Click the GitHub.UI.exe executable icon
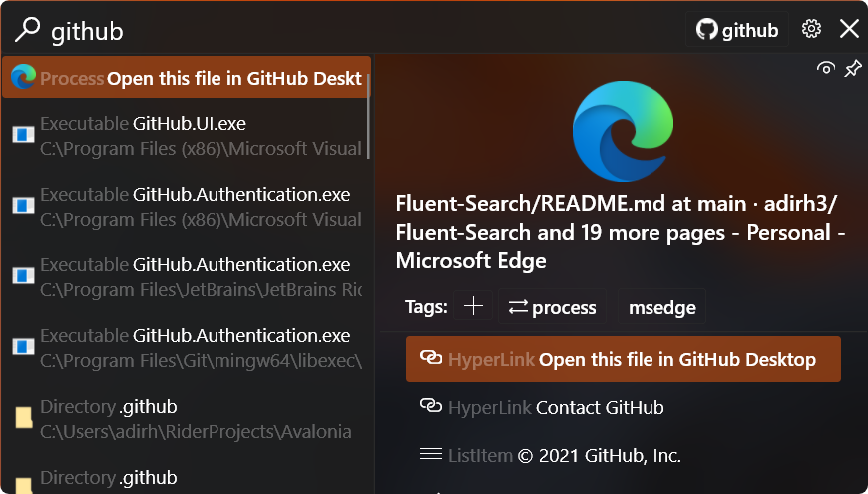The height and width of the screenshot is (494, 868). pyautogui.click(x=23, y=134)
